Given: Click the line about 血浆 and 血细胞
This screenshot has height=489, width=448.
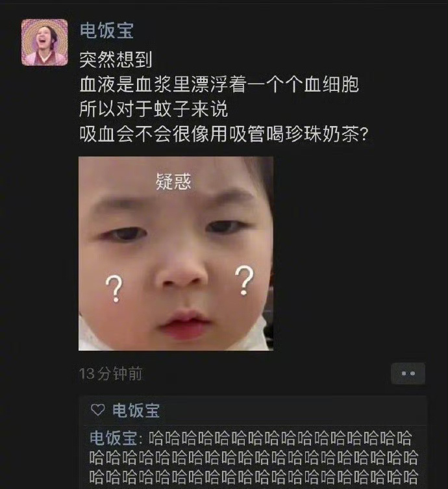Looking at the screenshot, I should [219, 84].
